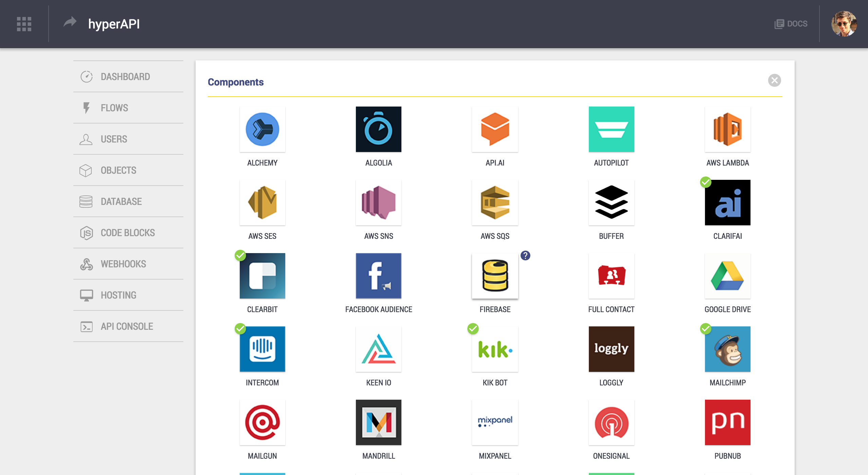Open Webhooks sidebar section

123,264
